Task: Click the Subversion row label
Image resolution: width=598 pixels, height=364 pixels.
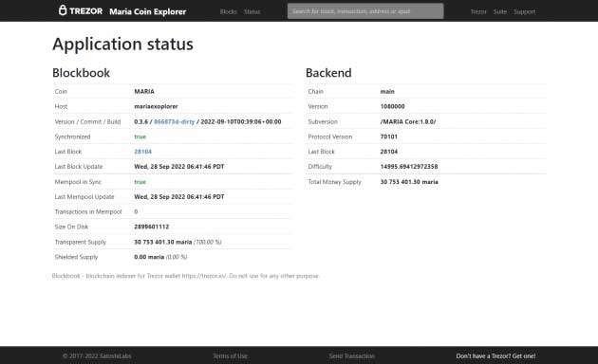Action: click(x=323, y=121)
